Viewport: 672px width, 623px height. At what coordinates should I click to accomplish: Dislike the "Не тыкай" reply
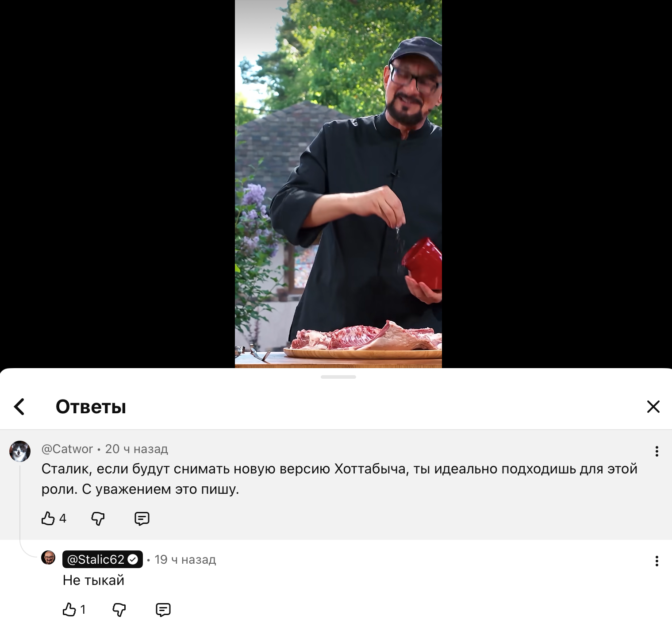coord(119,609)
